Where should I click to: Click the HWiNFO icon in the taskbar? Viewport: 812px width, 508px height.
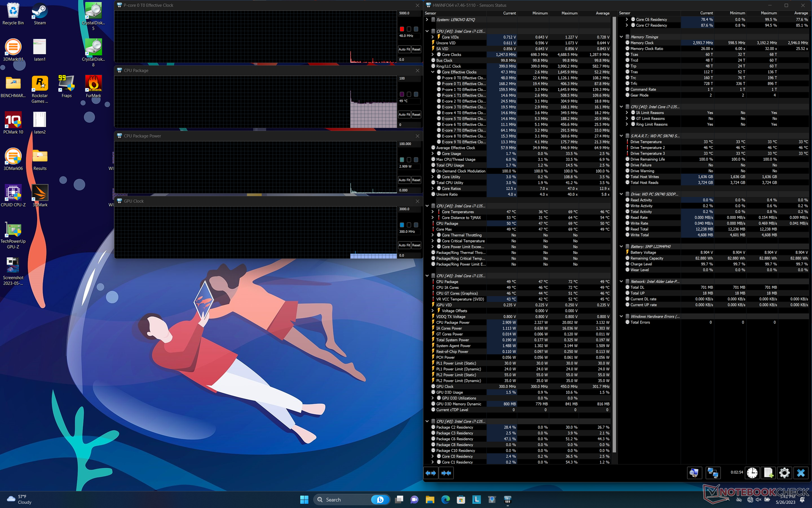[507, 500]
